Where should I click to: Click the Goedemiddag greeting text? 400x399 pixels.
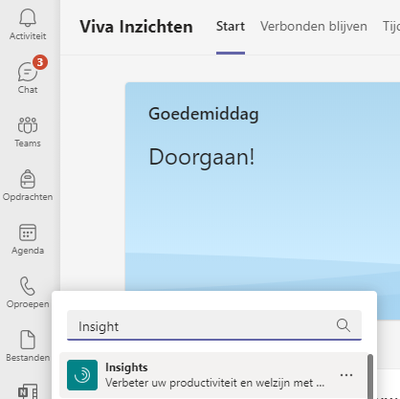pyautogui.click(x=203, y=114)
